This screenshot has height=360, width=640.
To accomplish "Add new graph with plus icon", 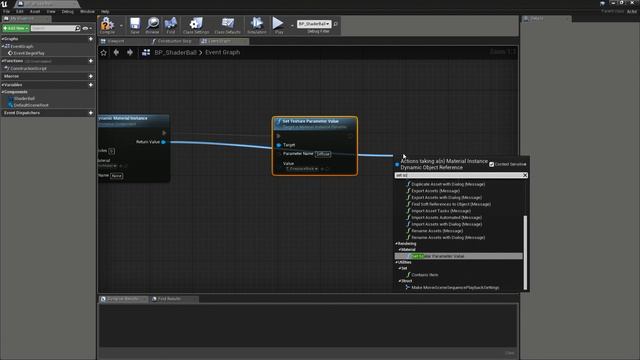I will [91, 39].
